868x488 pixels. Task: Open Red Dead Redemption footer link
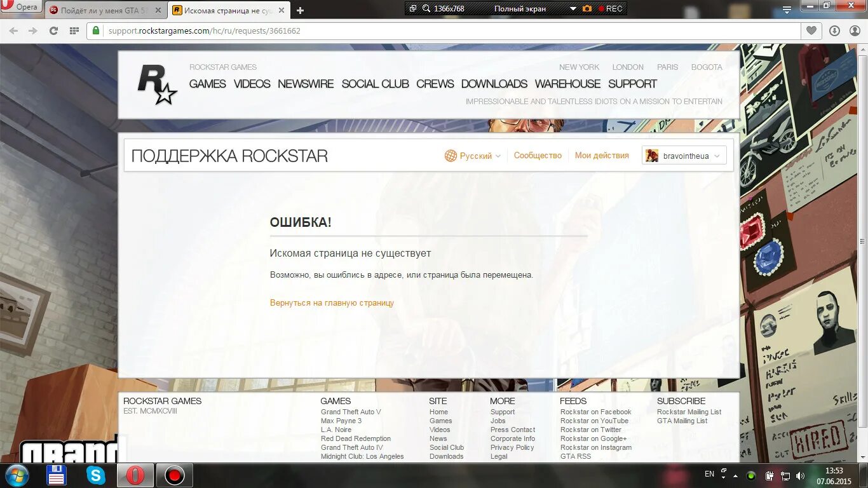click(356, 438)
